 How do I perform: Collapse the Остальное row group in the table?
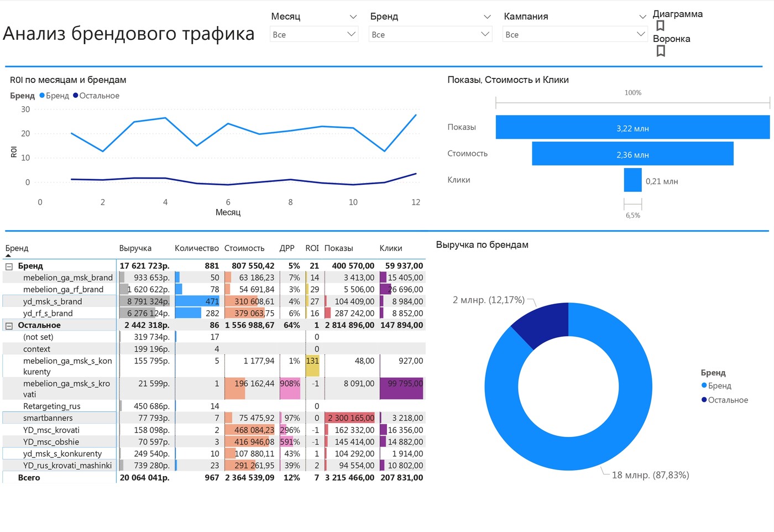9,326
